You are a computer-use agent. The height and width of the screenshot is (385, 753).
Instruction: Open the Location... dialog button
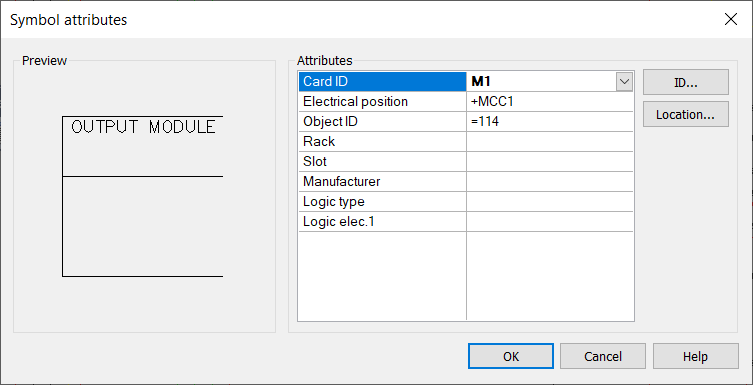tap(686, 114)
